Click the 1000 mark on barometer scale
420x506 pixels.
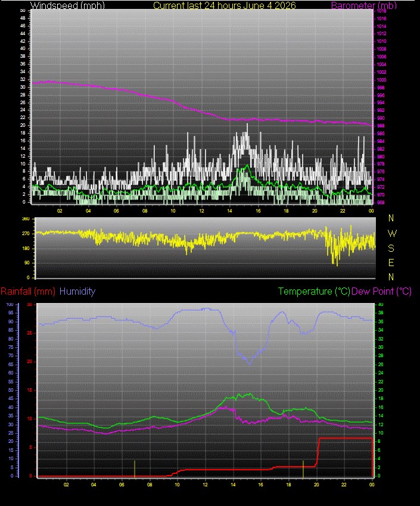[382, 80]
